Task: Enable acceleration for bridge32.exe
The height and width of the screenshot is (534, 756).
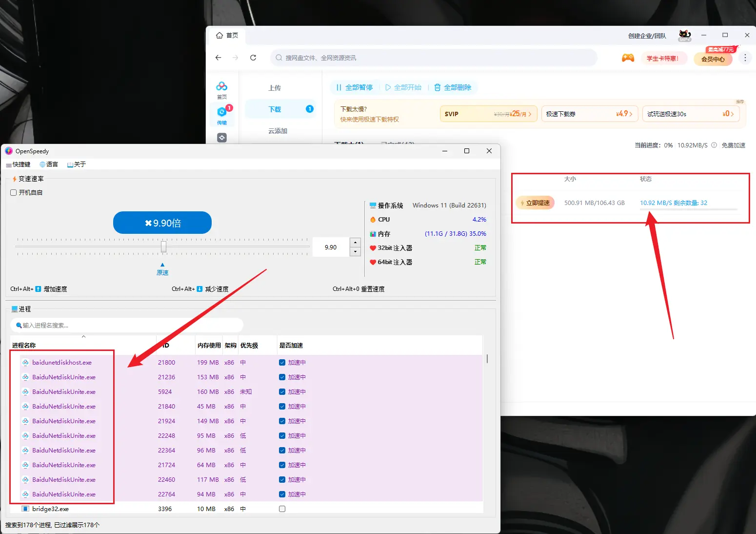Action: (x=282, y=509)
